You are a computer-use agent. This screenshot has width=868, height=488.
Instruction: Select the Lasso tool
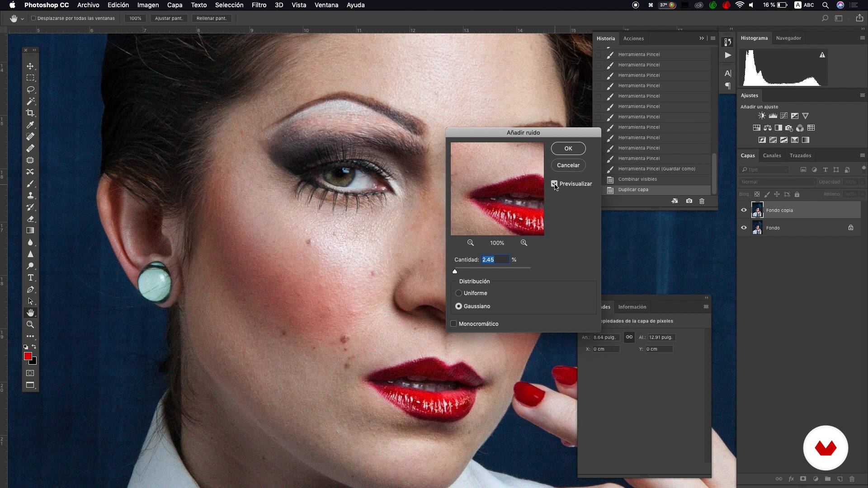point(30,89)
